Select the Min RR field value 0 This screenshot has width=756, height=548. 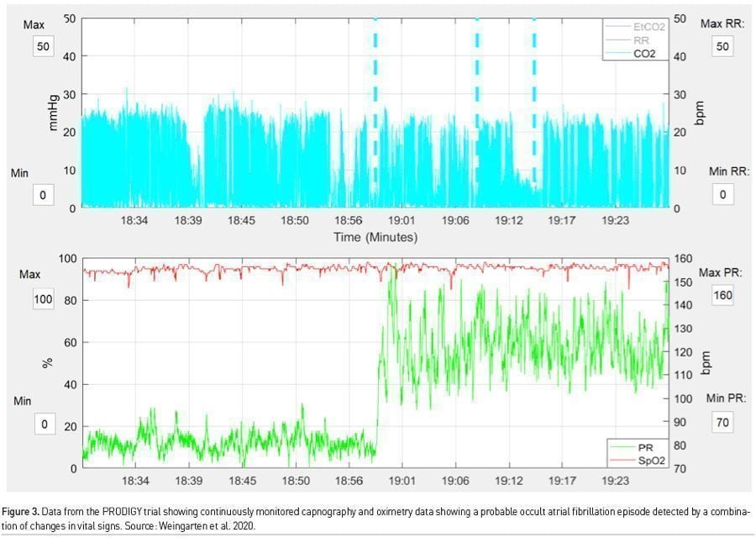[722, 194]
